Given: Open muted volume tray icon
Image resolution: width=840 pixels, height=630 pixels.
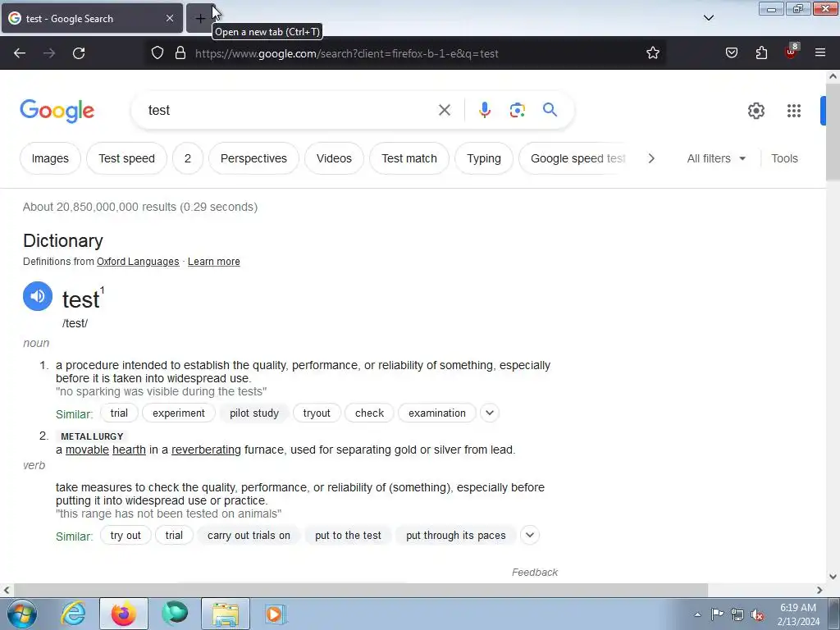Looking at the screenshot, I should point(757,615).
